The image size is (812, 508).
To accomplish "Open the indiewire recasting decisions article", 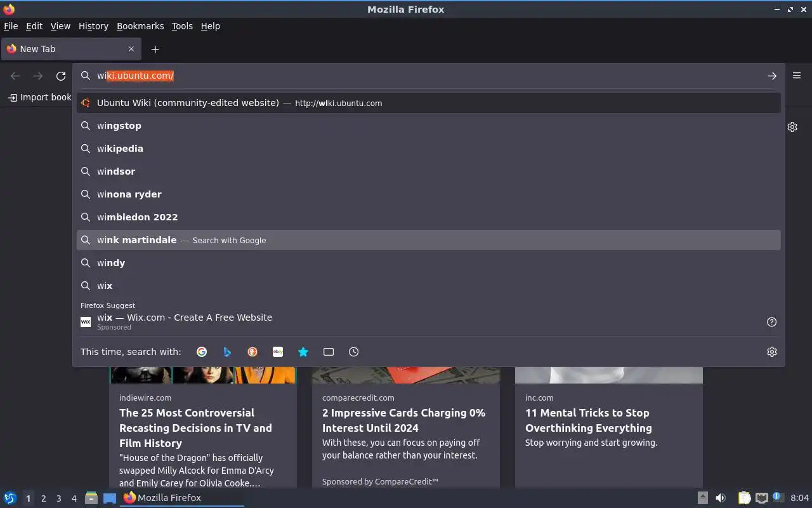I will 195,428.
